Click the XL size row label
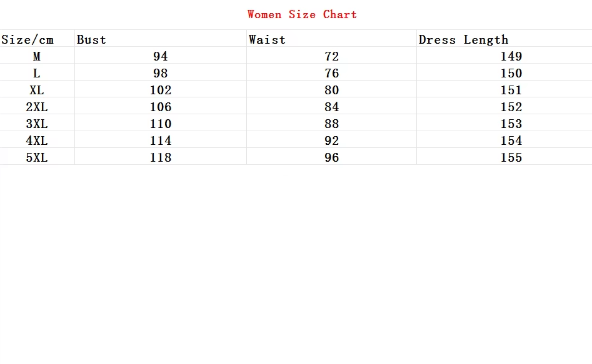Screen dimensions: 592x364 37,91
